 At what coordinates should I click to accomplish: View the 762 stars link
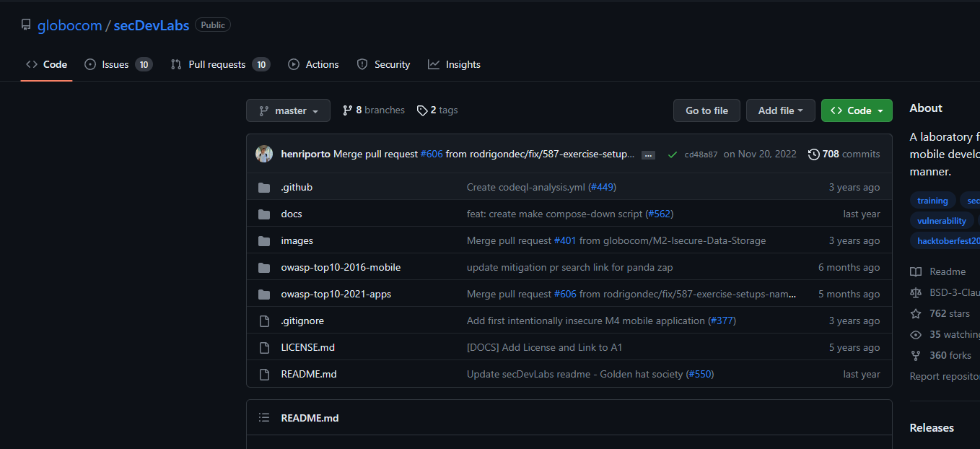[940, 313]
